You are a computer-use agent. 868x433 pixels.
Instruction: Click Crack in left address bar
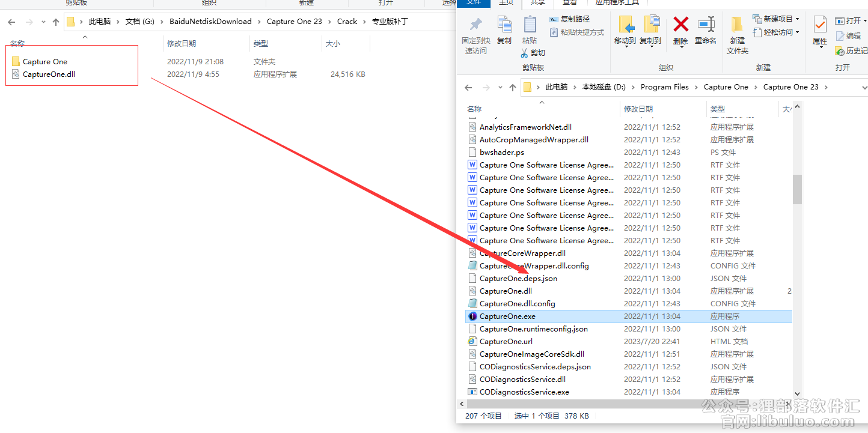click(347, 22)
